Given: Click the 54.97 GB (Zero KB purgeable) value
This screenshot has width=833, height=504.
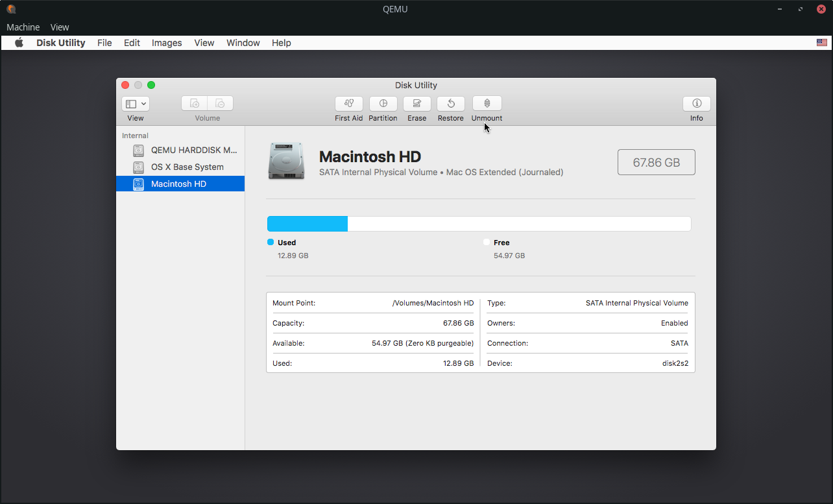Looking at the screenshot, I should (423, 343).
